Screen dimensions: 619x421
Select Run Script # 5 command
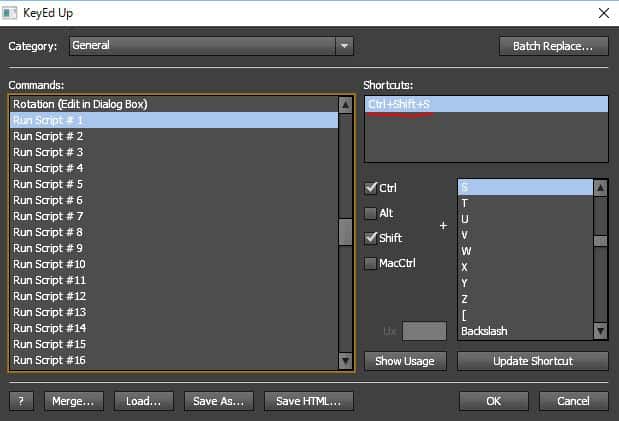click(48, 184)
